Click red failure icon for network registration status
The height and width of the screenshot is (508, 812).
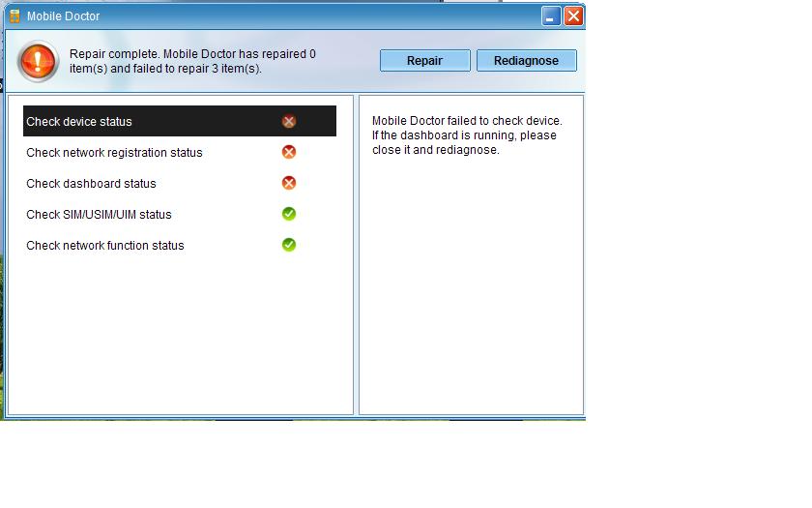(x=289, y=152)
